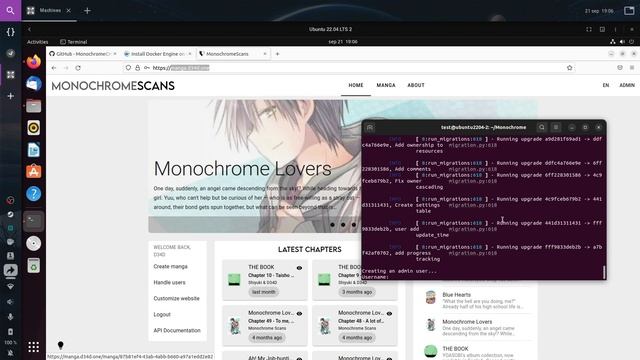Open THE BOOK Chapter 10 cover thumbnail
640x360 pixels.
(x=234, y=280)
